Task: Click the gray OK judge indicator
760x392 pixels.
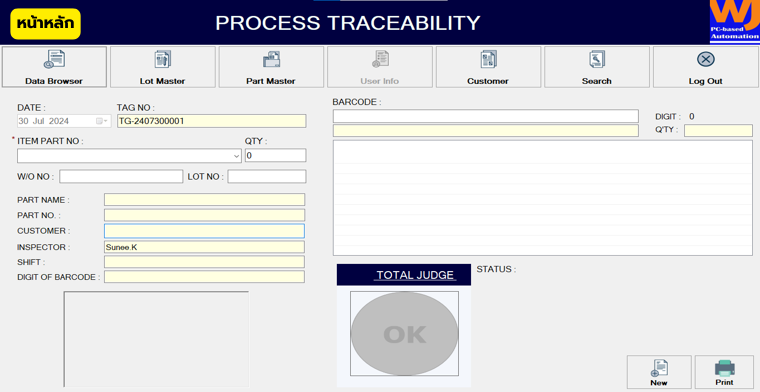Action: pyautogui.click(x=404, y=333)
